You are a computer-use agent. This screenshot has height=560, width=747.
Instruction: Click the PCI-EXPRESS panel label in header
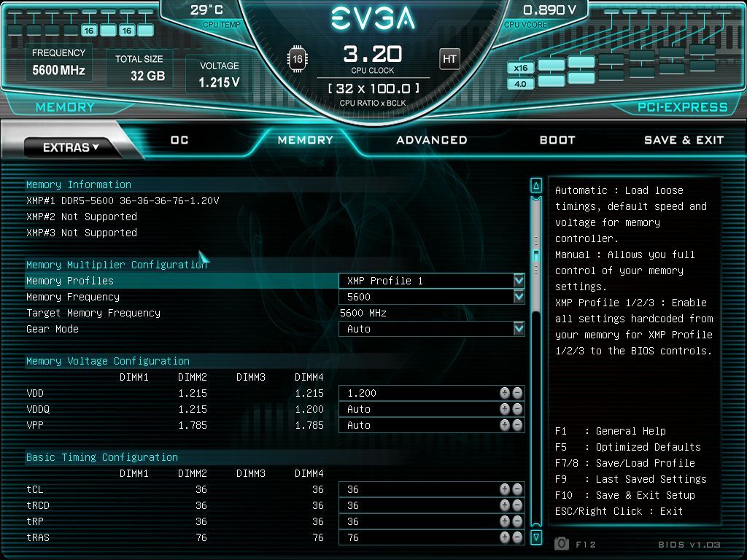click(683, 107)
